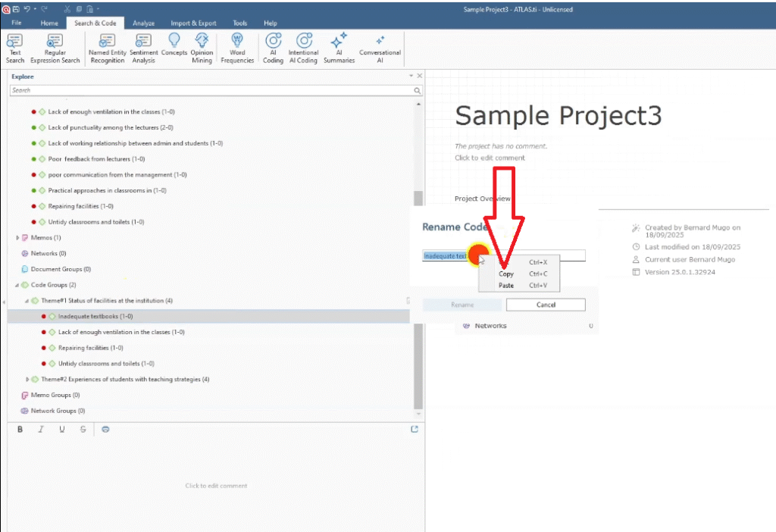The width and height of the screenshot is (776, 532).
Task: Toggle italic in comment editor
Action: 41,430
